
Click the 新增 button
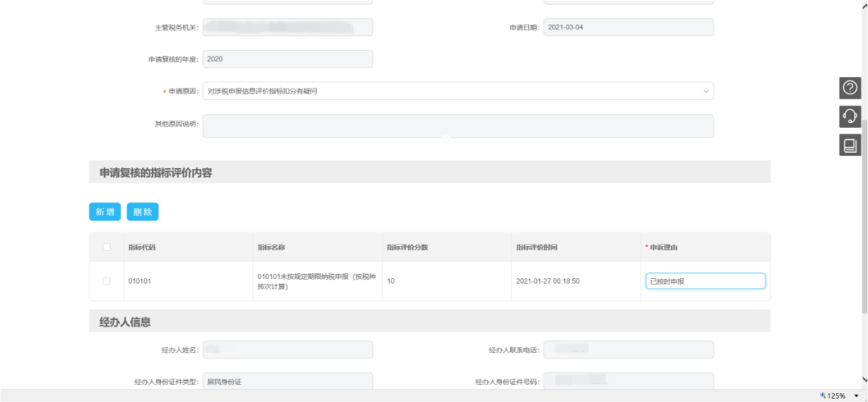(x=104, y=211)
